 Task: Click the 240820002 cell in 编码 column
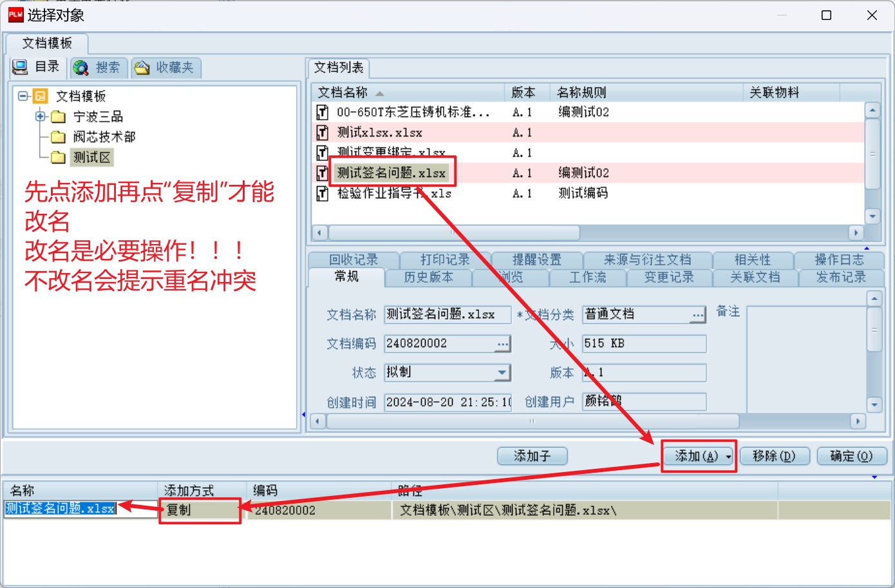[x=319, y=510]
